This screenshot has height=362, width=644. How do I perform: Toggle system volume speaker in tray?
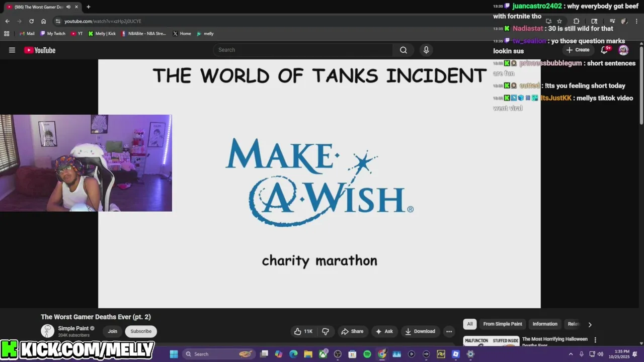(600, 354)
